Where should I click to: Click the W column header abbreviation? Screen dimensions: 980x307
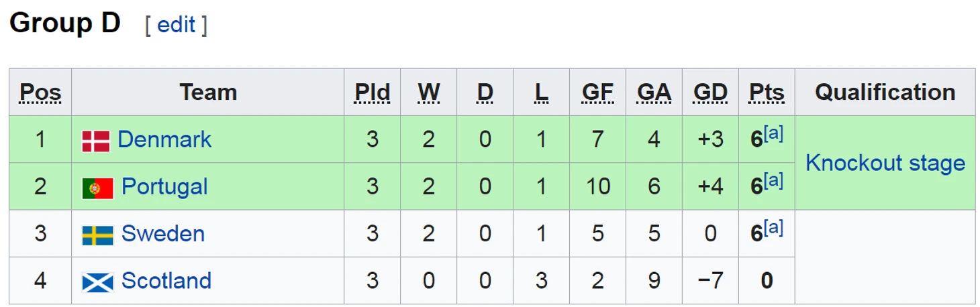tap(429, 93)
